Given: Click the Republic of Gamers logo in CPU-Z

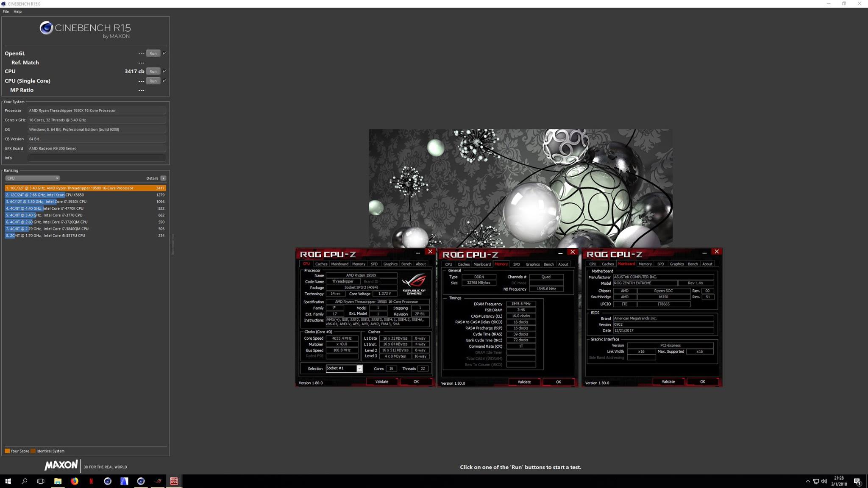Looking at the screenshot, I should [x=414, y=284].
